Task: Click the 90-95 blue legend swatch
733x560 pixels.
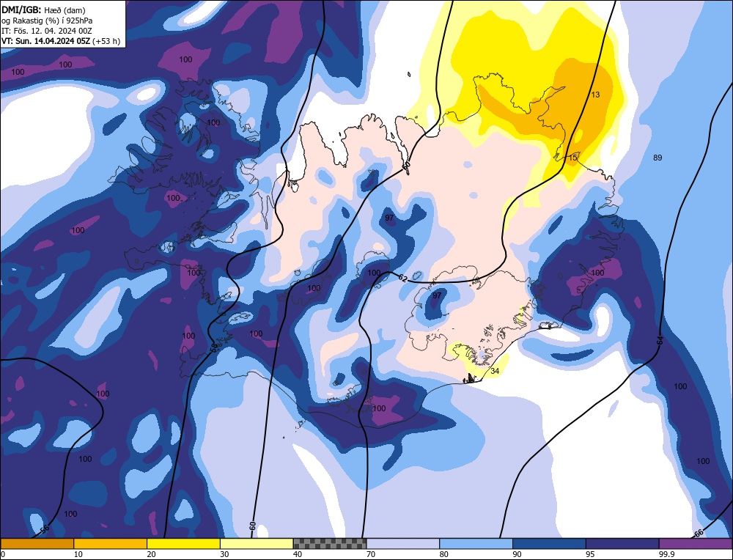Action: [549, 544]
